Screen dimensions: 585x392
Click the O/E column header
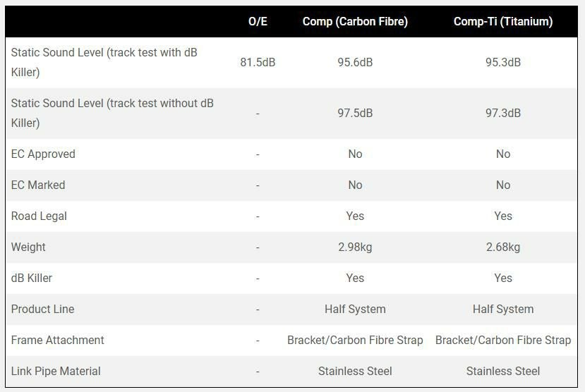pos(258,21)
